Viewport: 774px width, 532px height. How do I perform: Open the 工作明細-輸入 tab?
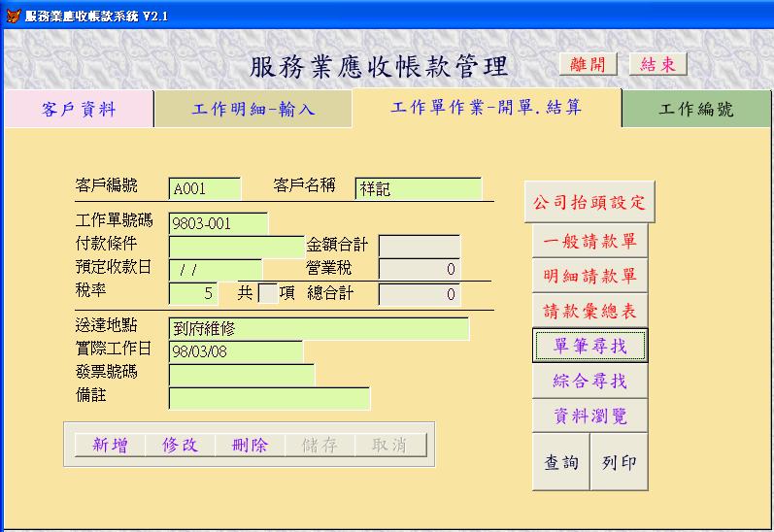click(x=253, y=109)
